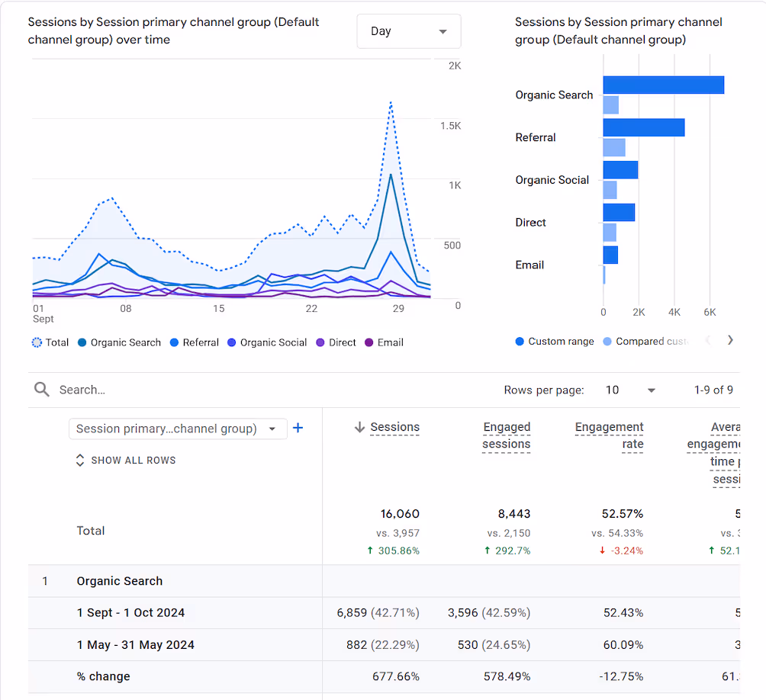The width and height of the screenshot is (766, 700).
Task: Open Session primary channel group dimension dropdown
Action: coord(178,429)
